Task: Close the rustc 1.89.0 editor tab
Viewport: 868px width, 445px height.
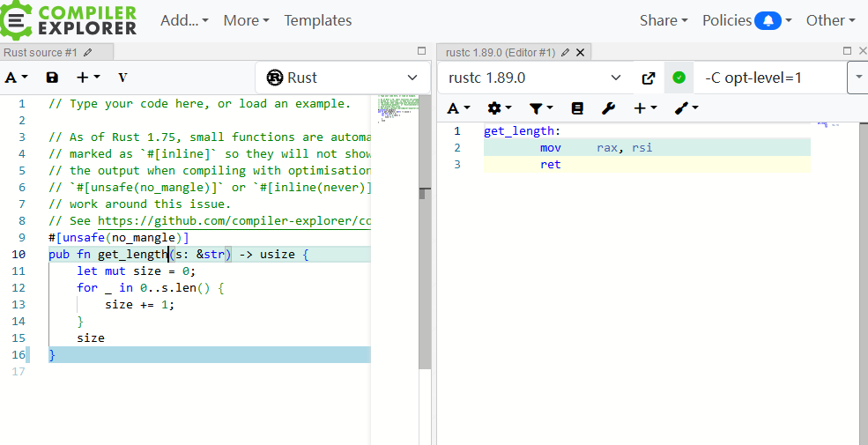Action: 580,53
